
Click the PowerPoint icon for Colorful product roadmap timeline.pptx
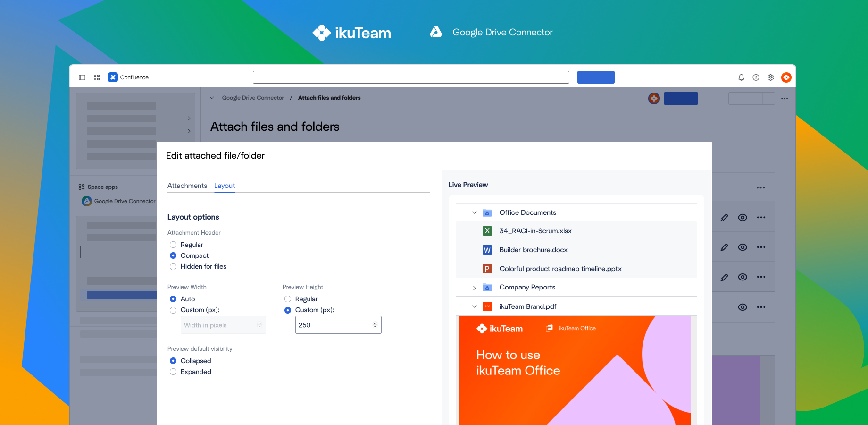(x=487, y=268)
